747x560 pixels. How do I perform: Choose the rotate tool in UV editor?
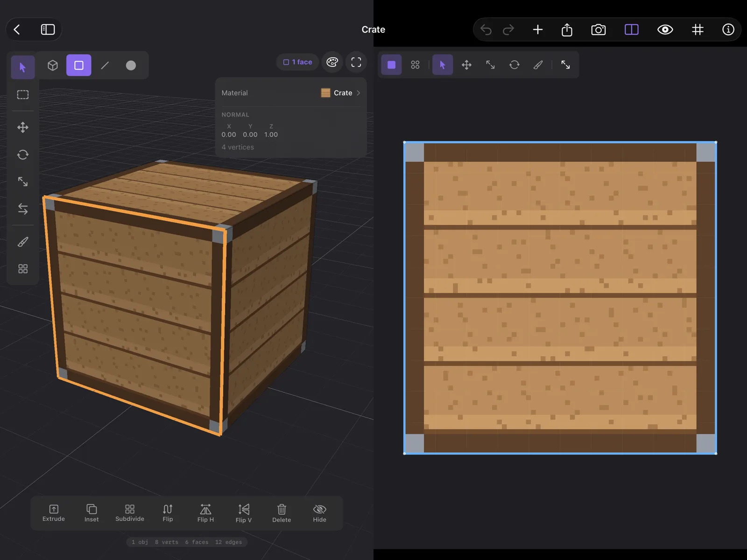click(x=514, y=65)
